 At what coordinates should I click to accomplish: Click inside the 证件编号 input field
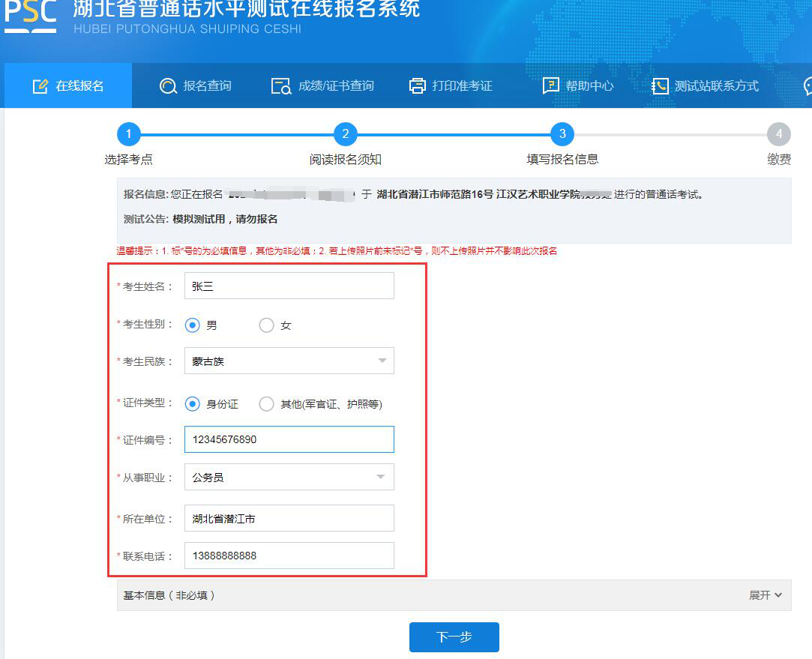pyautogui.click(x=289, y=439)
